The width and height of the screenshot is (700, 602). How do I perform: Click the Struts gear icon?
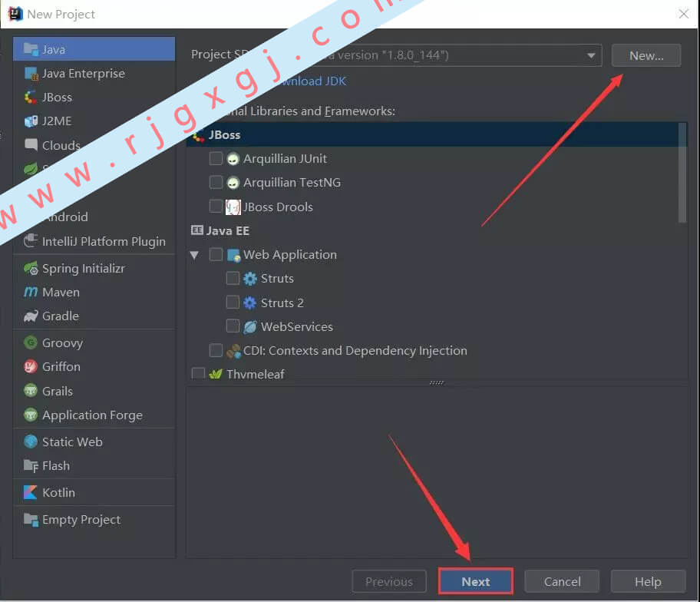(x=250, y=279)
